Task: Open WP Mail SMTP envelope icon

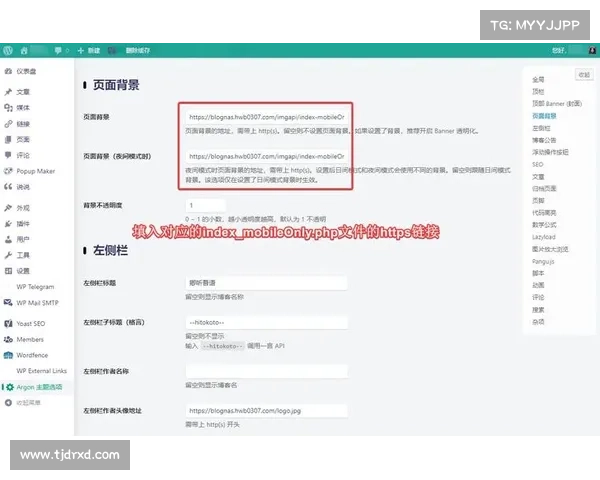Action: click(8, 303)
